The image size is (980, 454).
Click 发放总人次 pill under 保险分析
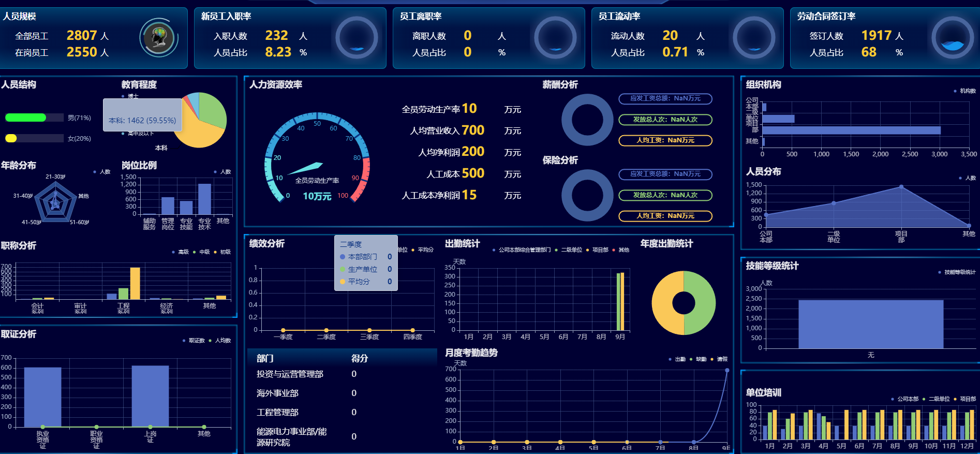pyautogui.click(x=665, y=195)
